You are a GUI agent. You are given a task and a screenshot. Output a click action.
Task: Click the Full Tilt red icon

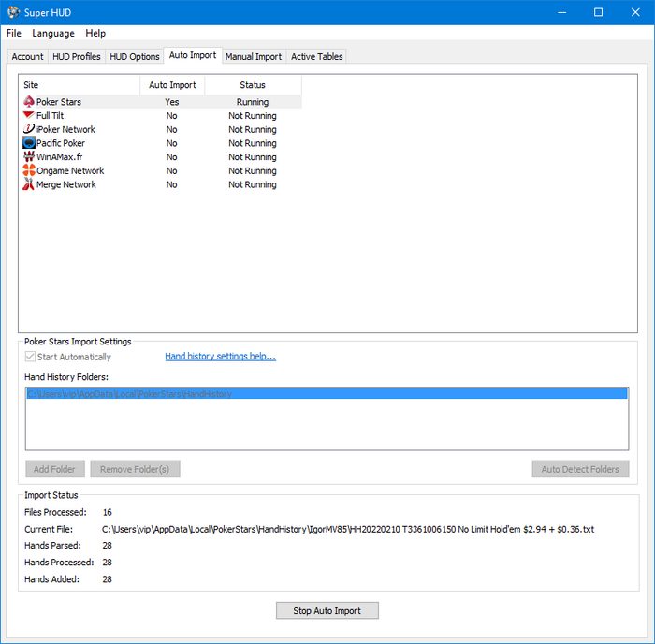[29, 115]
